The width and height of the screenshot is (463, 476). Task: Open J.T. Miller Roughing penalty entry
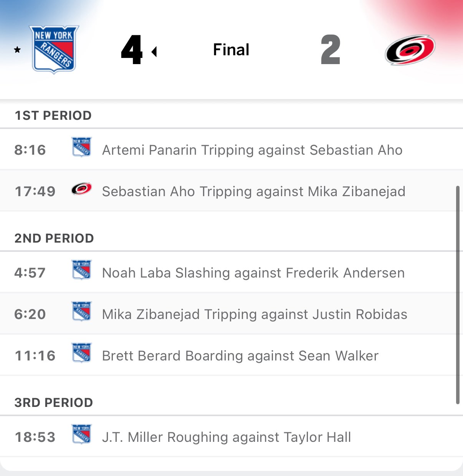coord(227,437)
